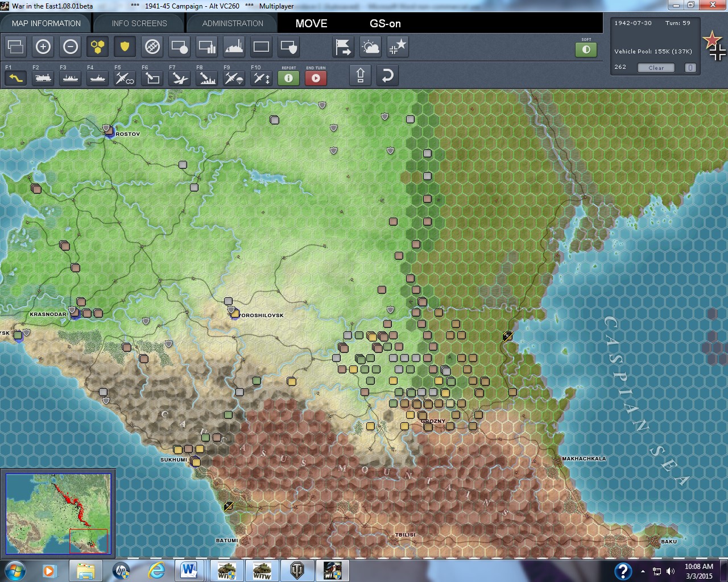Click the rectangle with bar chart icon
The width and height of the screenshot is (728, 582).
pyautogui.click(x=207, y=47)
